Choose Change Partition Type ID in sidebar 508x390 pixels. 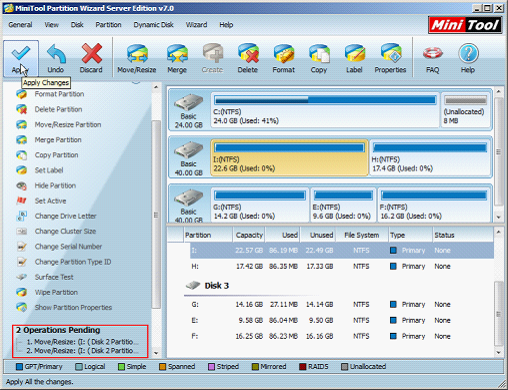coord(64,262)
